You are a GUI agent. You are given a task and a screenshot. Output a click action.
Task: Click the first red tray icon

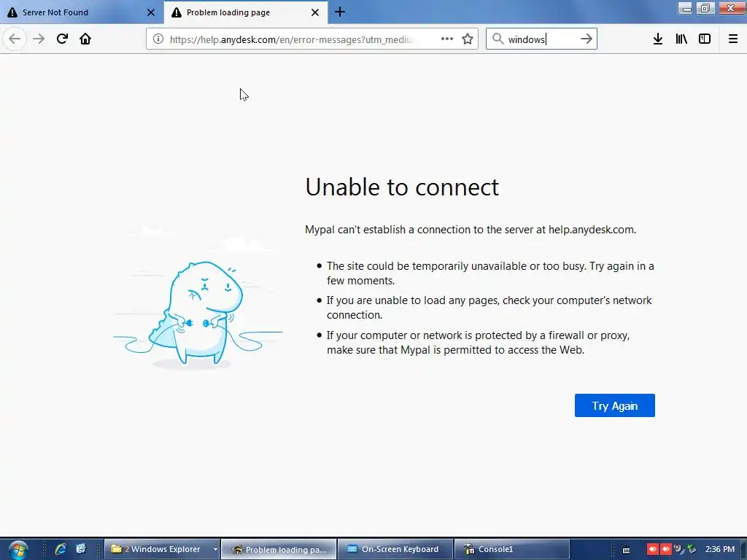pos(652,550)
